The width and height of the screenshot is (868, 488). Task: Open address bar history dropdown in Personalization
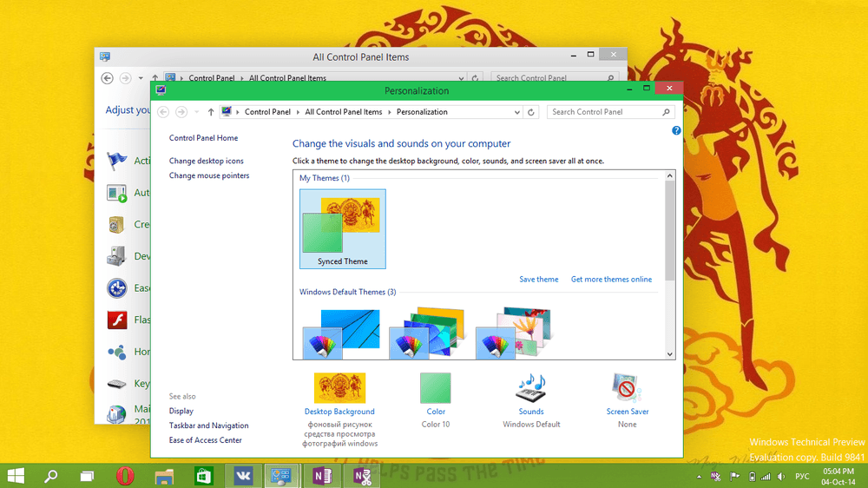click(516, 112)
